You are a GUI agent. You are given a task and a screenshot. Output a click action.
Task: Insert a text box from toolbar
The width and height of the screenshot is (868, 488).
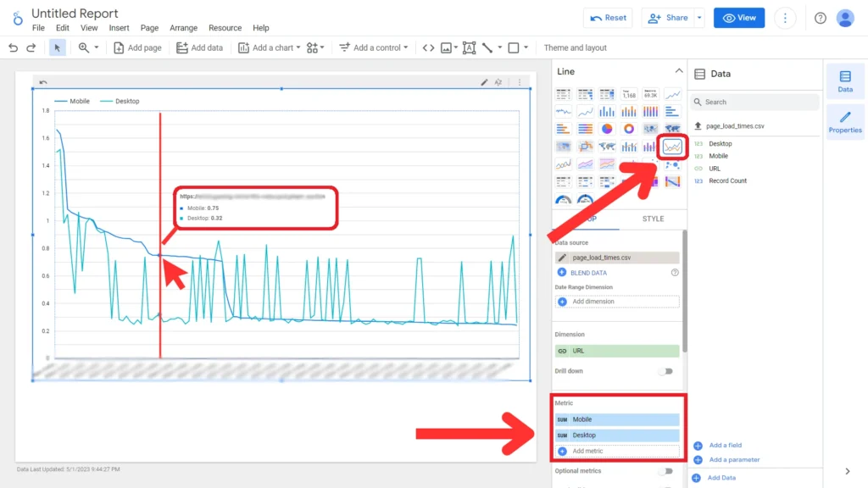[x=470, y=48]
